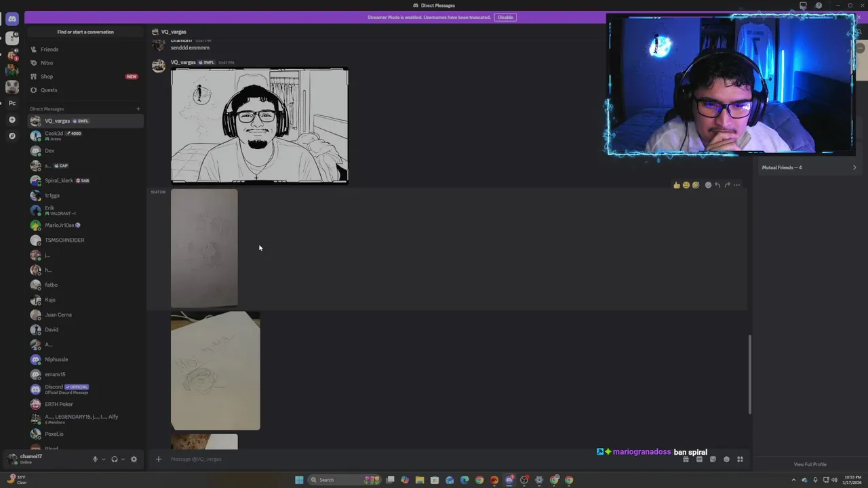Open DM with TSMSCHNEIDER

[85, 240]
